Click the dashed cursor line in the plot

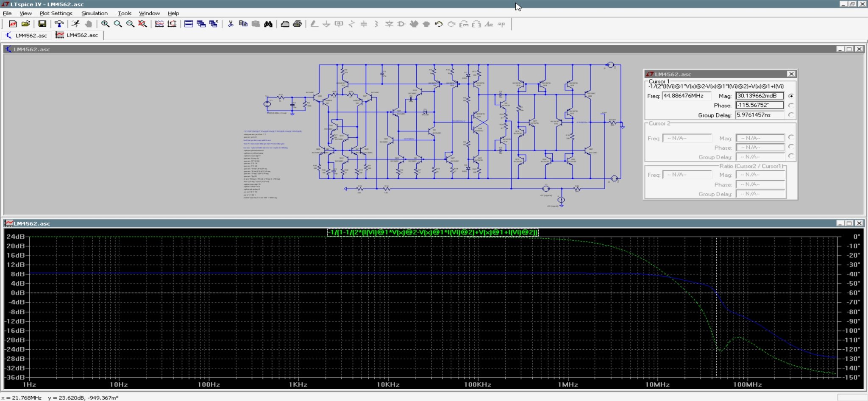pos(716,307)
